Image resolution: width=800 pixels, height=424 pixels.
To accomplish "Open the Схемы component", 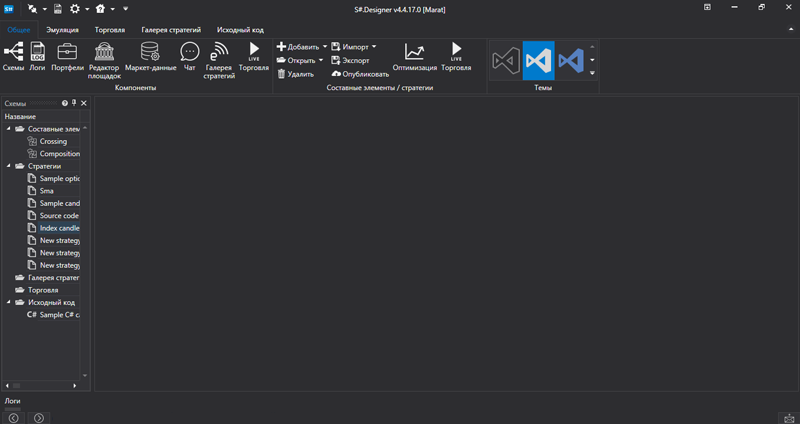I will [14, 57].
